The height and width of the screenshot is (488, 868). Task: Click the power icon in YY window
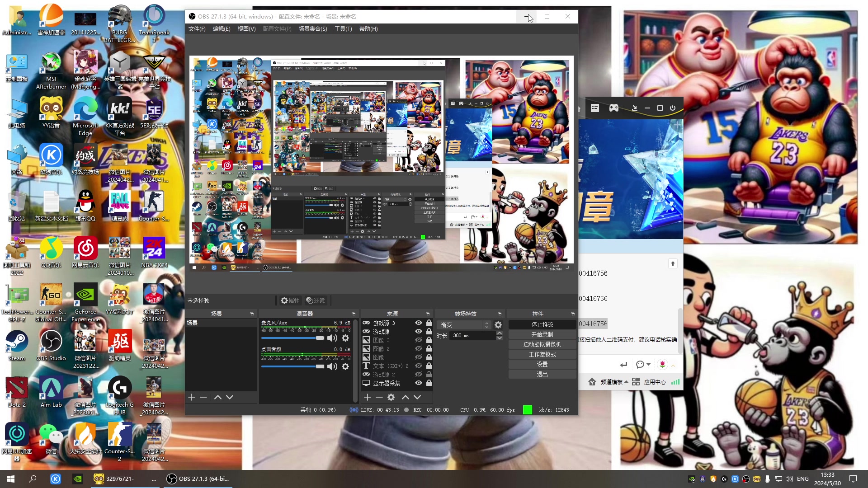pos(673,108)
